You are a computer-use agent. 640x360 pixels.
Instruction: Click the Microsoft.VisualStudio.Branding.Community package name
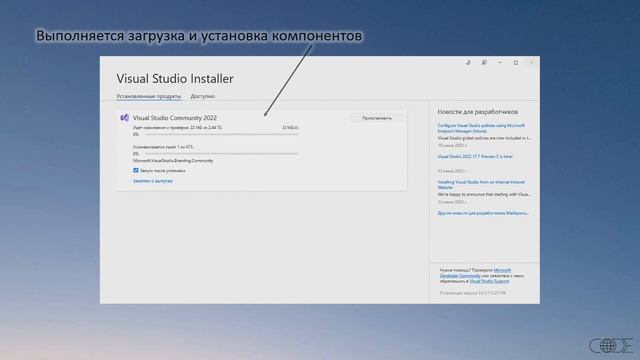173,161
